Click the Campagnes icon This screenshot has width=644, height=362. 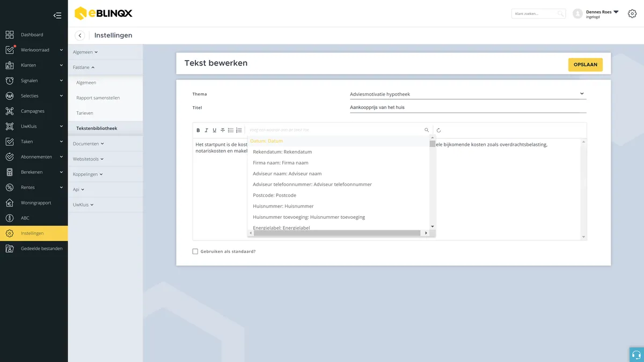[10, 111]
